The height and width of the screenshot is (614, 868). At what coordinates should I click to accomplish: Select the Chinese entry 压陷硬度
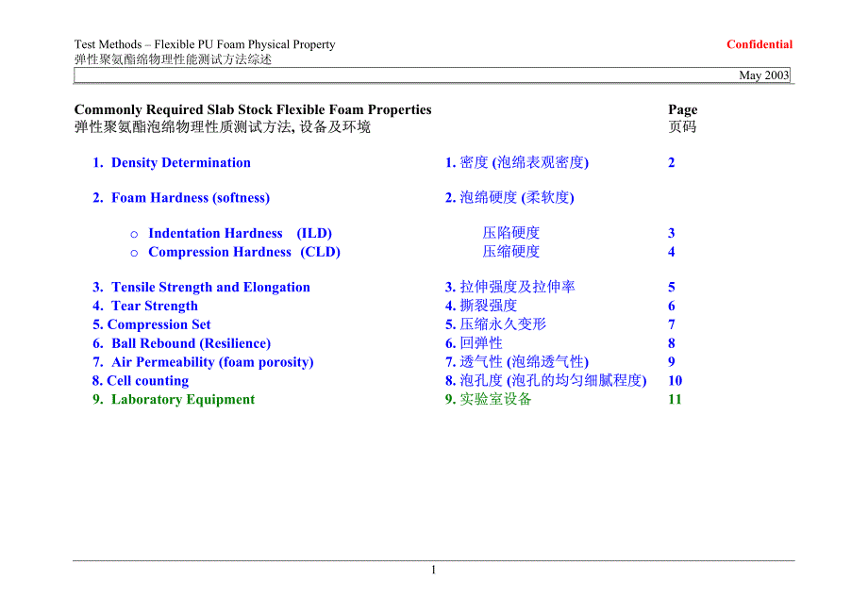(x=511, y=234)
